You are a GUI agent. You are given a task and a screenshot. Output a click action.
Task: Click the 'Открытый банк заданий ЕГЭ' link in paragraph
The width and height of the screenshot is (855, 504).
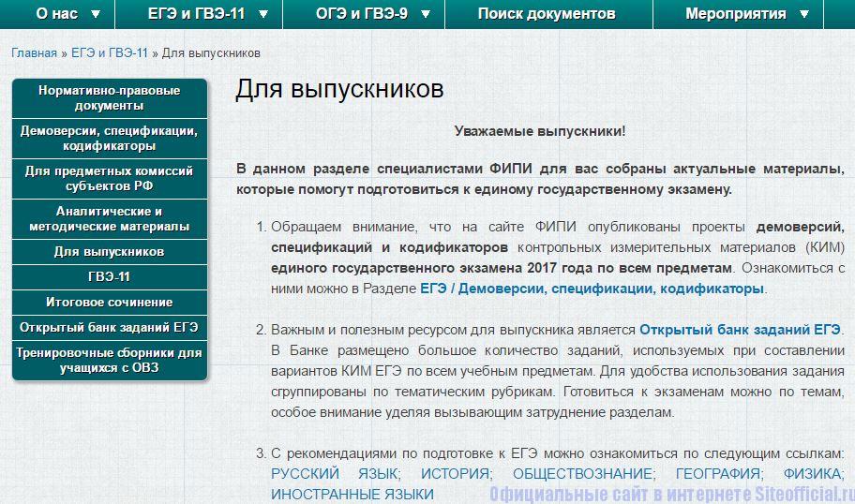click(741, 330)
